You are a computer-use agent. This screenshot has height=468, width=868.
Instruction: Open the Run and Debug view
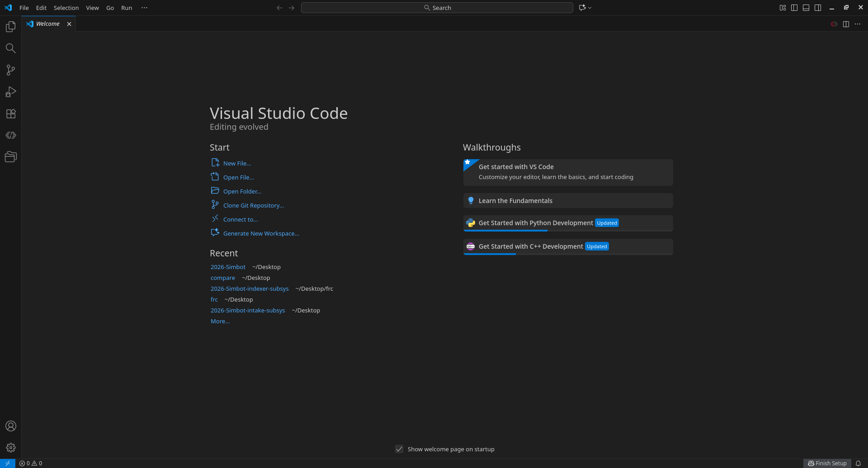pos(11,92)
